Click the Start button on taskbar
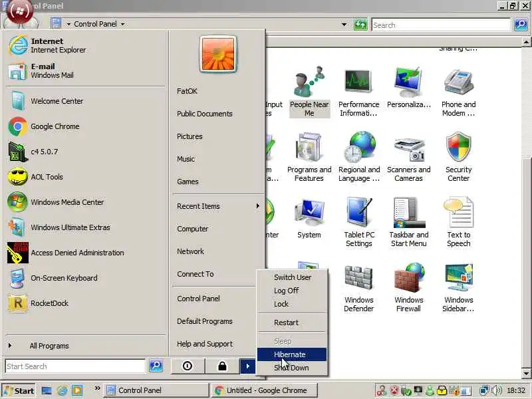 point(19,390)
